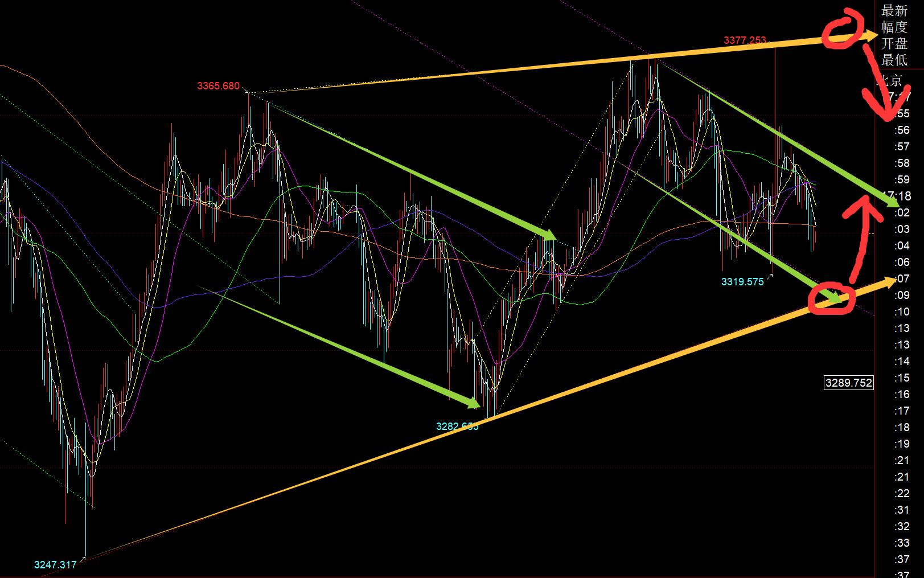The width and height of the screenshot is (924, 578).
Task: Select the 幅度 field in quote panel
Action: tap(894, 27)
